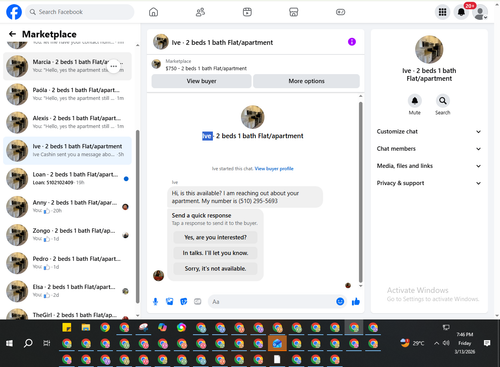Screen dimensions: 500x367
Task: Open the Friends icon in top bar
Action: tap(200, 12)
